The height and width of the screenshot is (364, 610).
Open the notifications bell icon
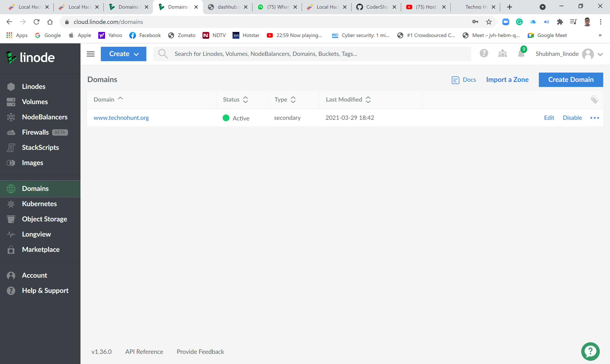pyautogui.click(x=521, y=54)
